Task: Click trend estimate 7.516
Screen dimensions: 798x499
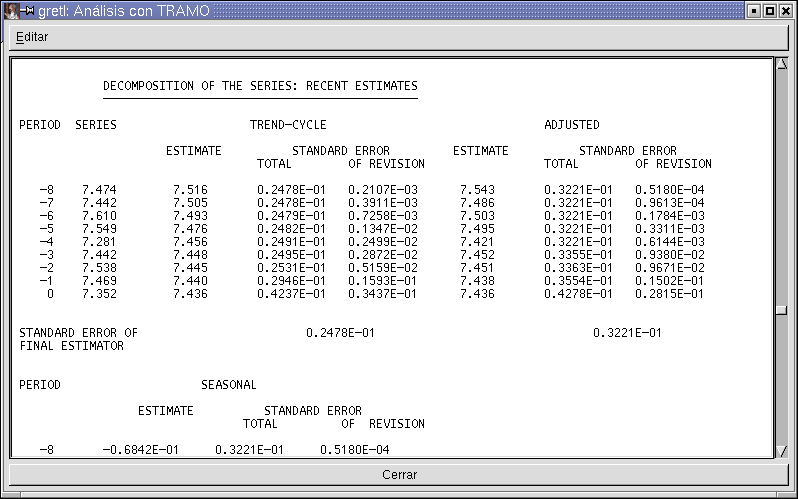Action: click(190, 190)
